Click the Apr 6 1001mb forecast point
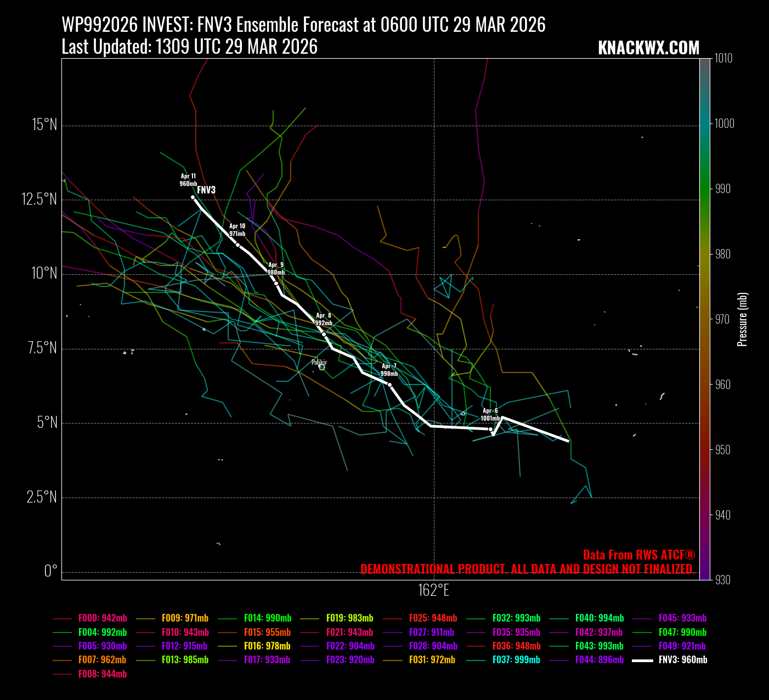The width and height of the screenshot is (769, 700). click(490, 429)
